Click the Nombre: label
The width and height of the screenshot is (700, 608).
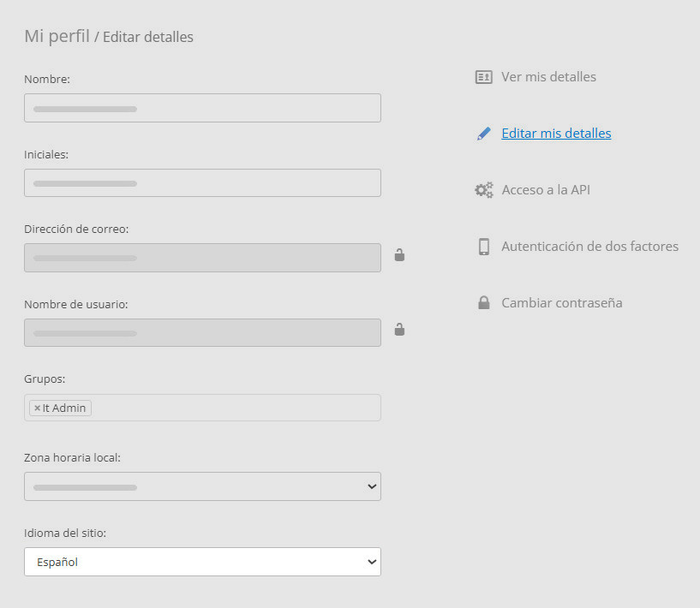point(47,80)
